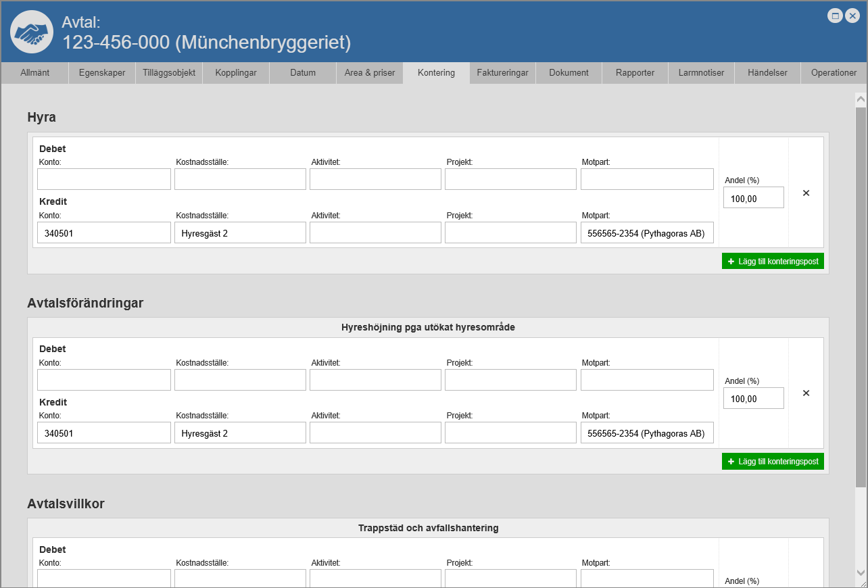The image size is (868, 588).
Task: Open the Larmnotiser tab
Action: pos(701,73)
